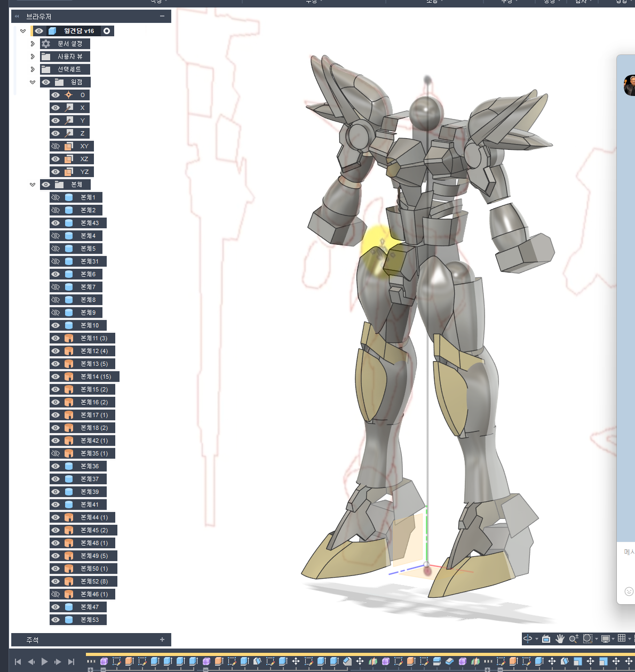635x672 pixels.
Task: Open the Display Settings monitor icon
Action: 606,638
